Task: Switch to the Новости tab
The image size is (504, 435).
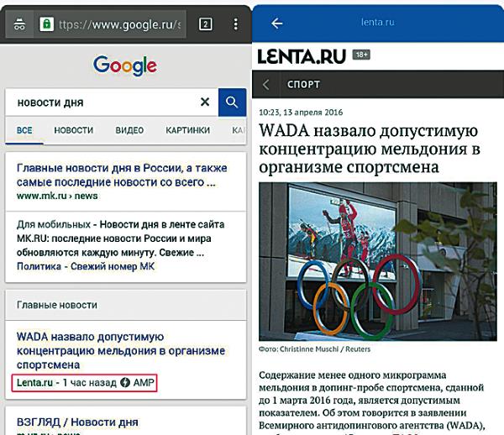Action: click(74, 130)
